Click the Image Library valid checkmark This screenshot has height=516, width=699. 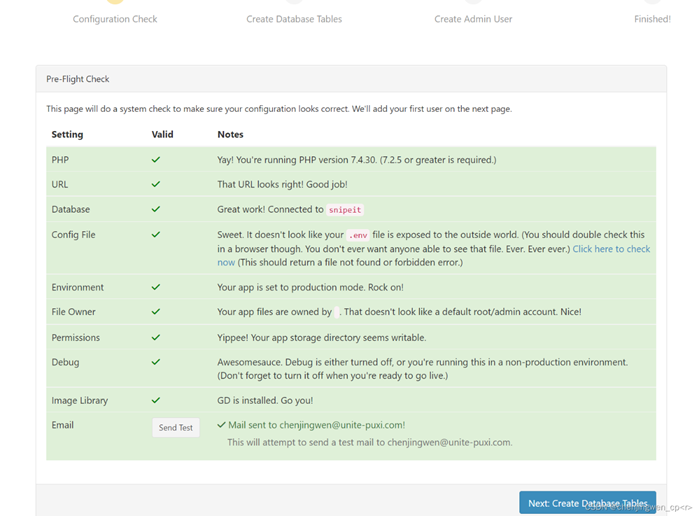(156, 401)
